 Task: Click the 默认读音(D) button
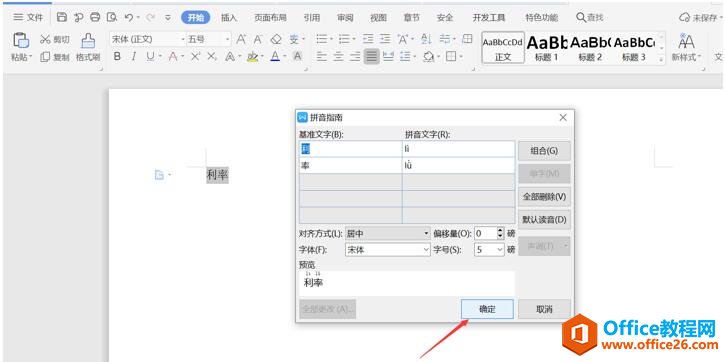pos(544,220)
